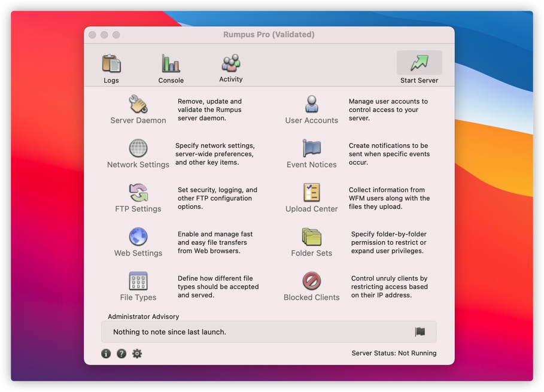Click 'Create notifications to be sent' description
The width and height of the screenshot is (544, 392).
click(389, 154)
